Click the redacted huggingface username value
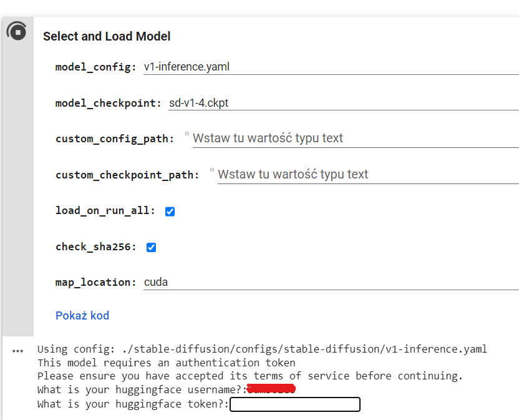Viewport: 519px width, 420px height. 271,389
